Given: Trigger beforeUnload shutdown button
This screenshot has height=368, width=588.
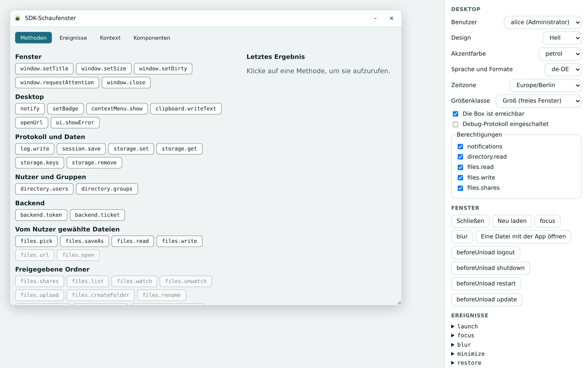Looking at the screenshot, I should 490,268.
